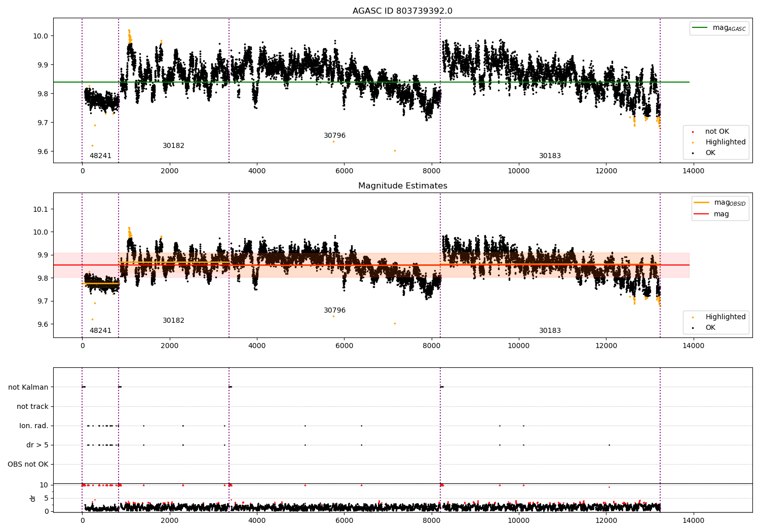The image size is (760, 532).
Task: Click the 'not Kalman' axis label
Action: click(x=28, y=388)
